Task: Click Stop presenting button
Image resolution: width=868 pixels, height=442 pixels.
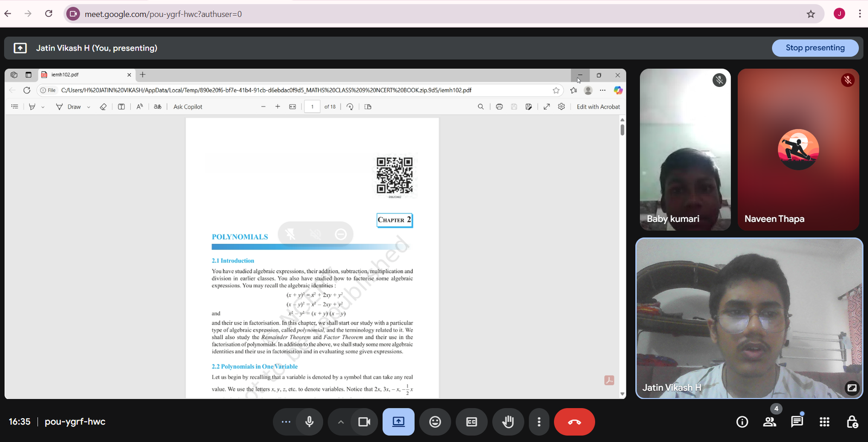Action: 815,48
